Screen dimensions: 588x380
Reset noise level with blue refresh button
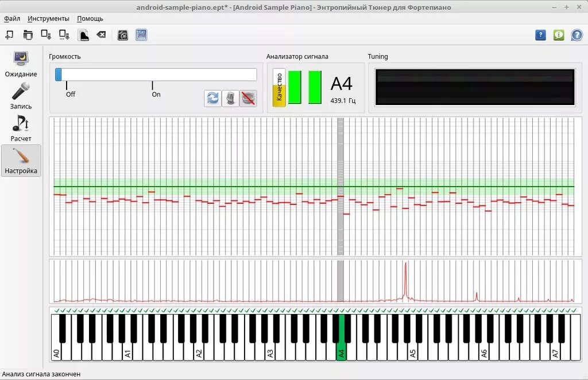click(212, 99)
